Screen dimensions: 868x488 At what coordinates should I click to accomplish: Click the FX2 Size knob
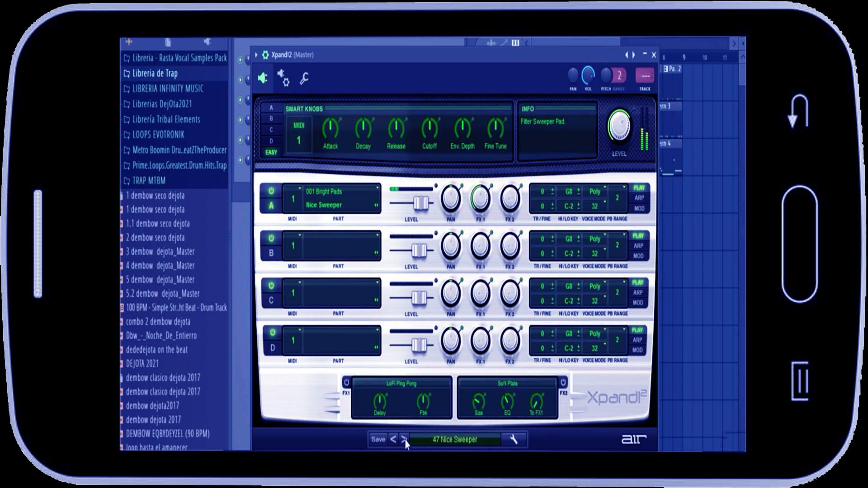coord(478,401)
